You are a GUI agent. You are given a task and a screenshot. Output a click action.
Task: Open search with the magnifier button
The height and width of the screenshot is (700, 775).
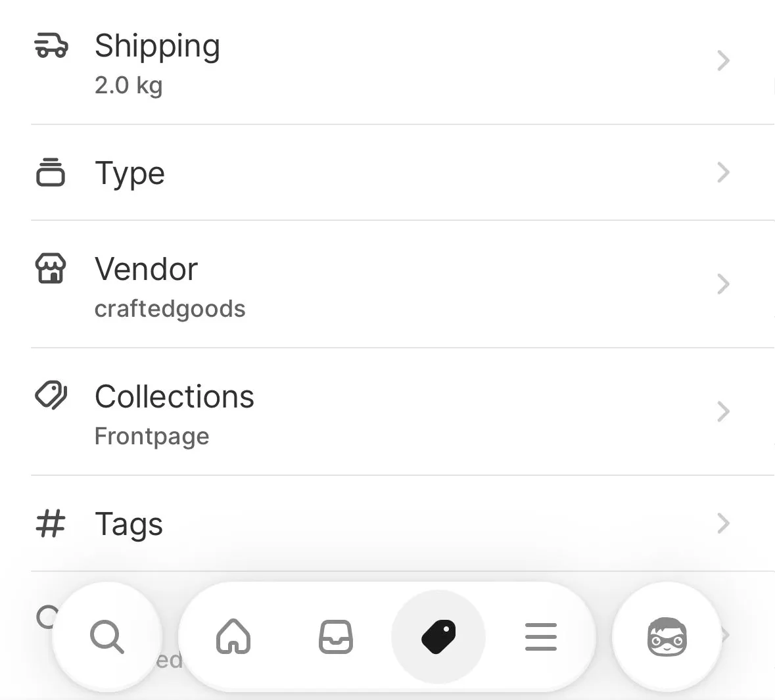tap(107, 637)
